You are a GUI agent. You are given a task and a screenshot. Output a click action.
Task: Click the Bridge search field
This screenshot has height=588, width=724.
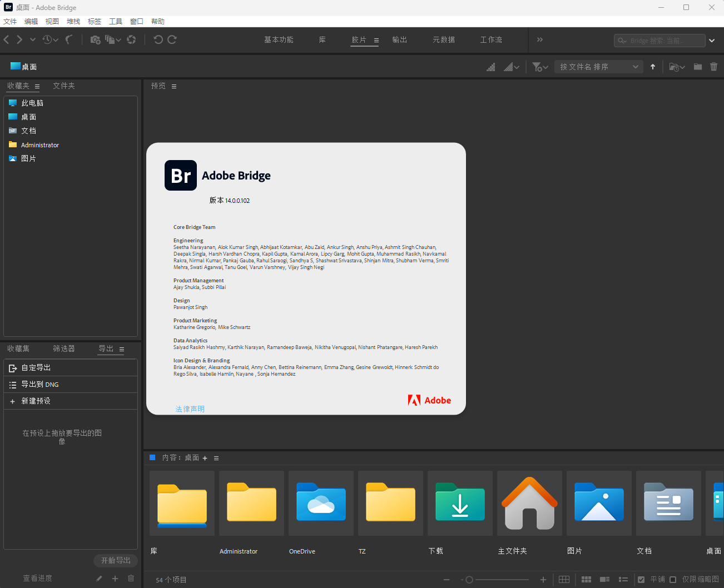659,41
